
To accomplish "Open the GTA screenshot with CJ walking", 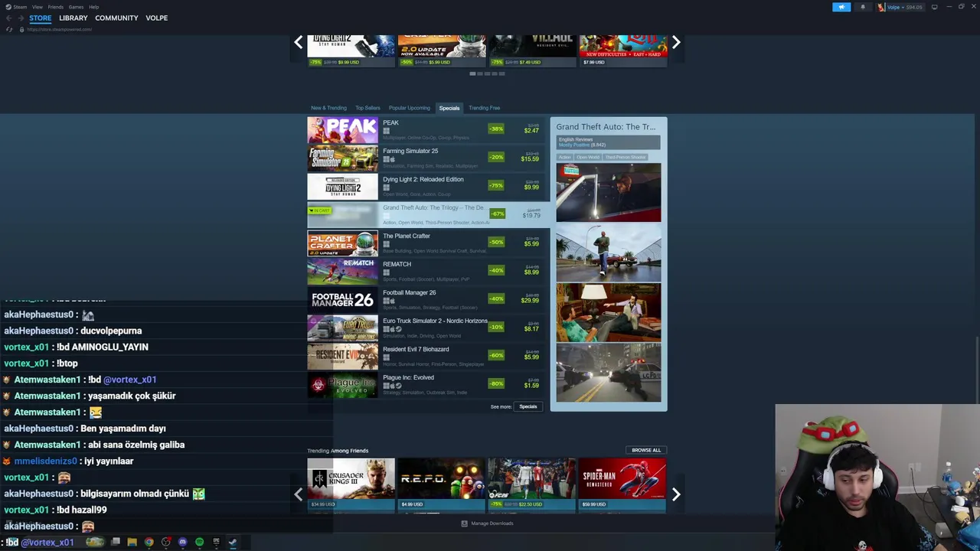I will (609, 253).
